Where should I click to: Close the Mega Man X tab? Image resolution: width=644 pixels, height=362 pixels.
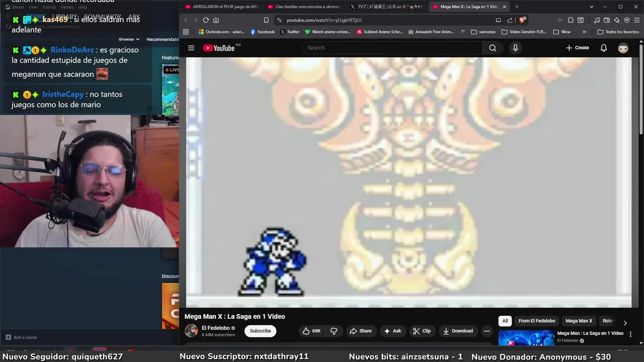pyautogui.click(x=504, y=7)
